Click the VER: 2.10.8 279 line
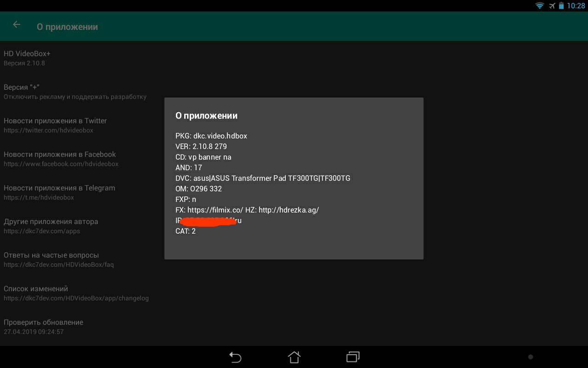 point(201,146)
